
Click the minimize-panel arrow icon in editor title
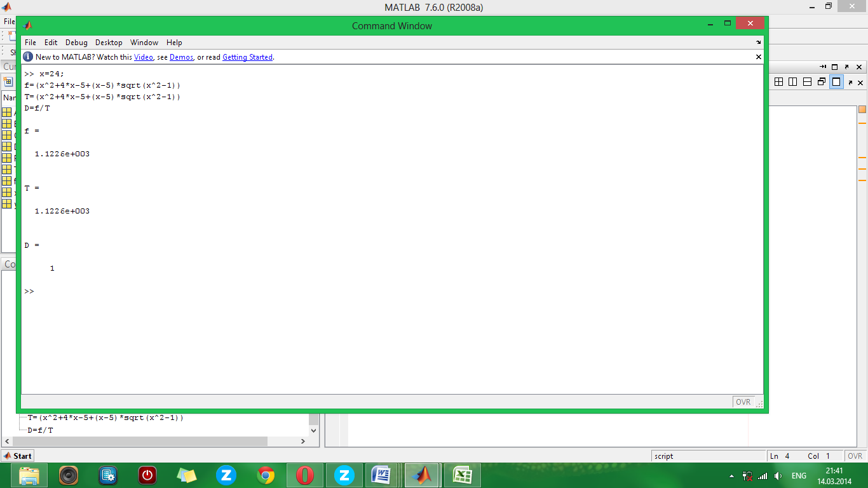tap(823, 67)
